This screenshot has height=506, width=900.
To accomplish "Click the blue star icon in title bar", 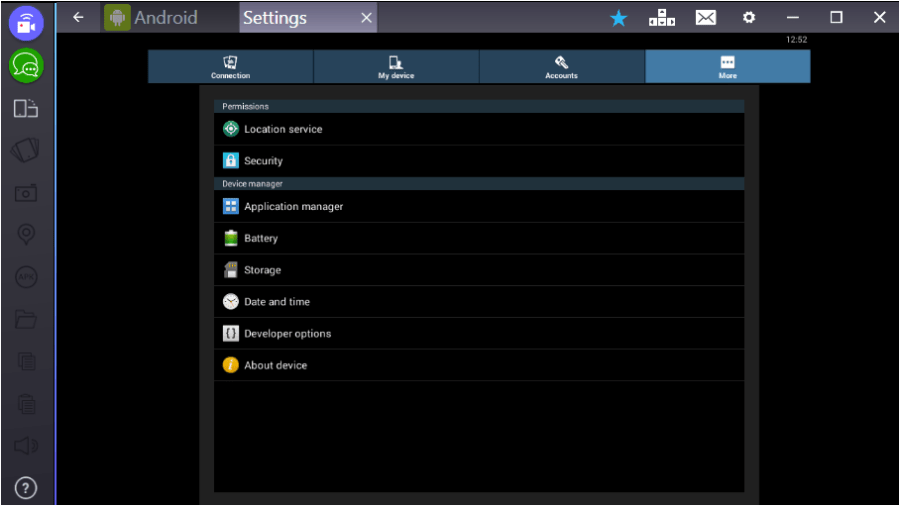I will [x=619, y=18].
